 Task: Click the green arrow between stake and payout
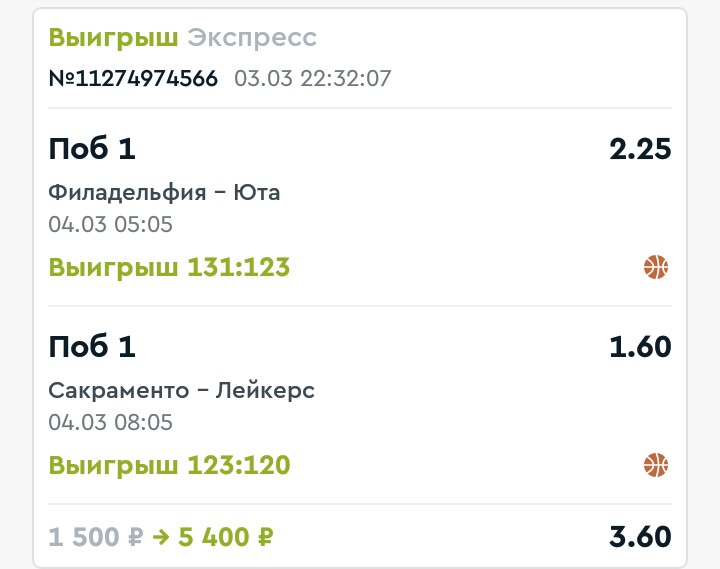(161, 536)
